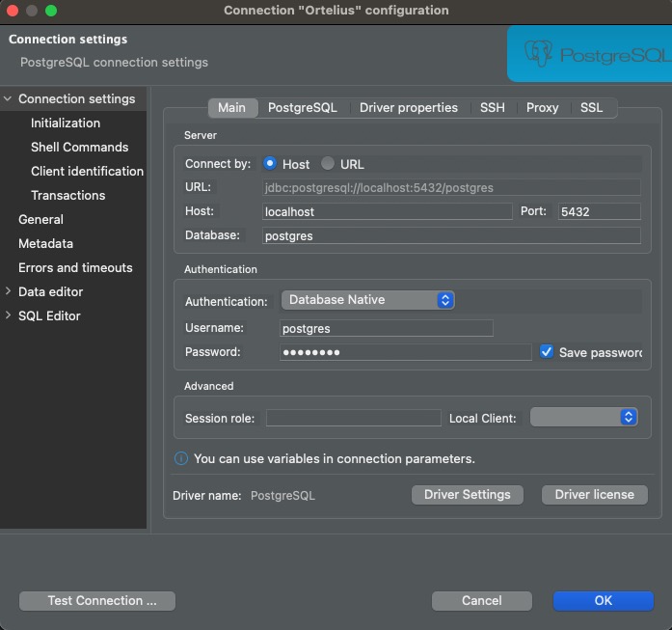Screen dimensions: 672x630
Task: Click the Test Connection button
Action: 97,601
